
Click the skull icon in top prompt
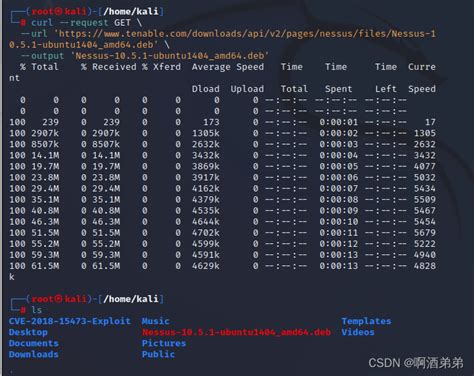(59, 12)
